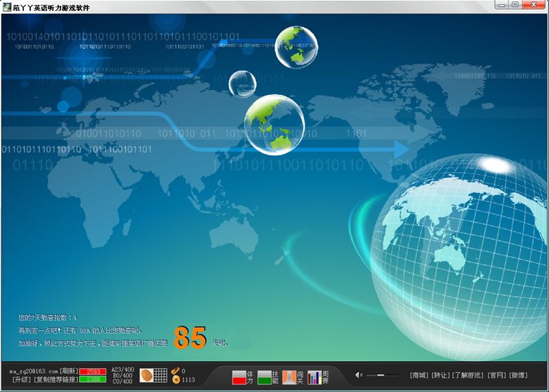Open the [微博] Weibo link
549x392 pixels.
coord(518,376)
